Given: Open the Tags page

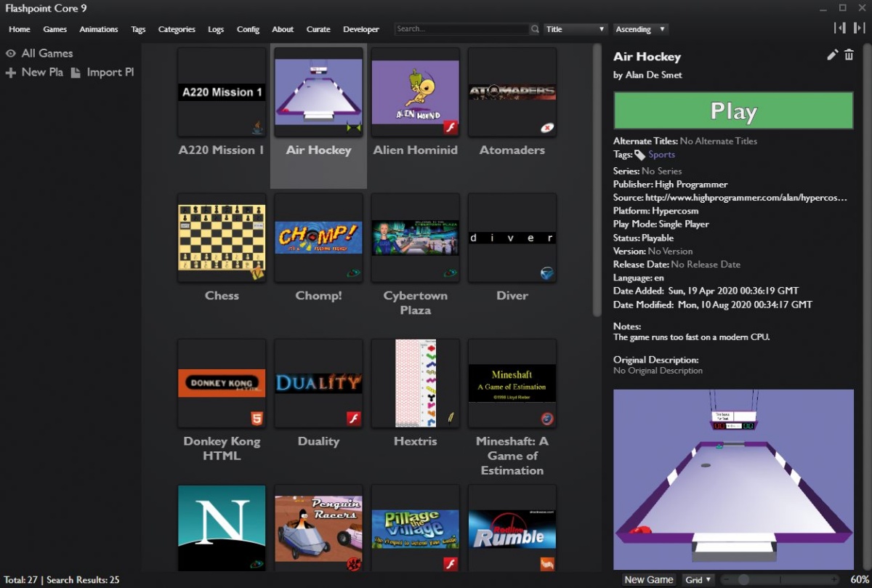Looking at the screenshot, I should coord(138,29).
